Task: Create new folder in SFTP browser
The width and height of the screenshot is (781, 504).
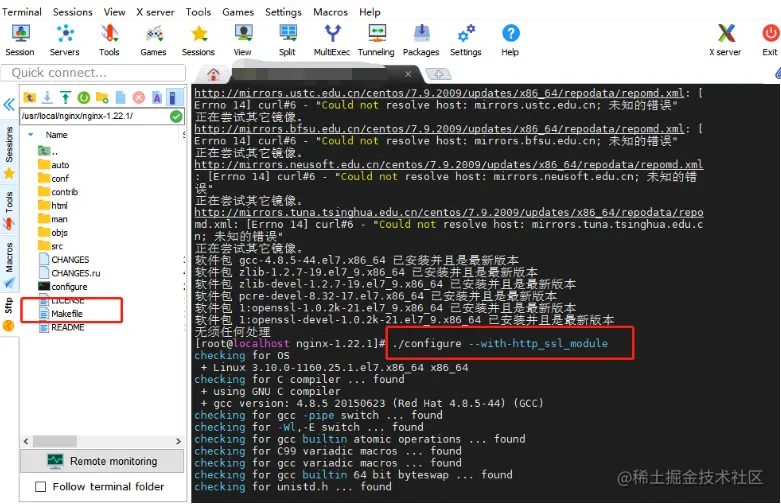Action: pos(102,98)
